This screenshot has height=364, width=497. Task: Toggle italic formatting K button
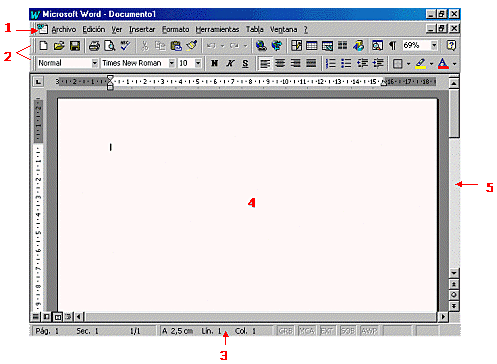(x=230, y=63)
